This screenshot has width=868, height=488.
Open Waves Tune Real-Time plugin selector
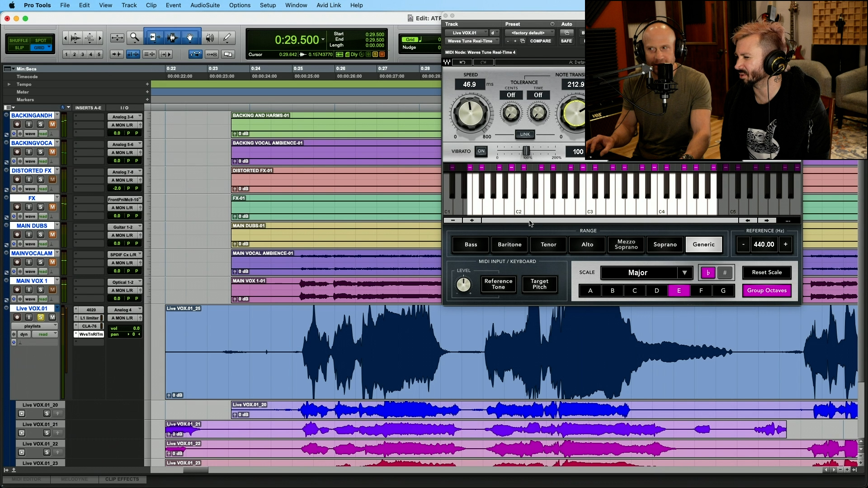[472, 41]
